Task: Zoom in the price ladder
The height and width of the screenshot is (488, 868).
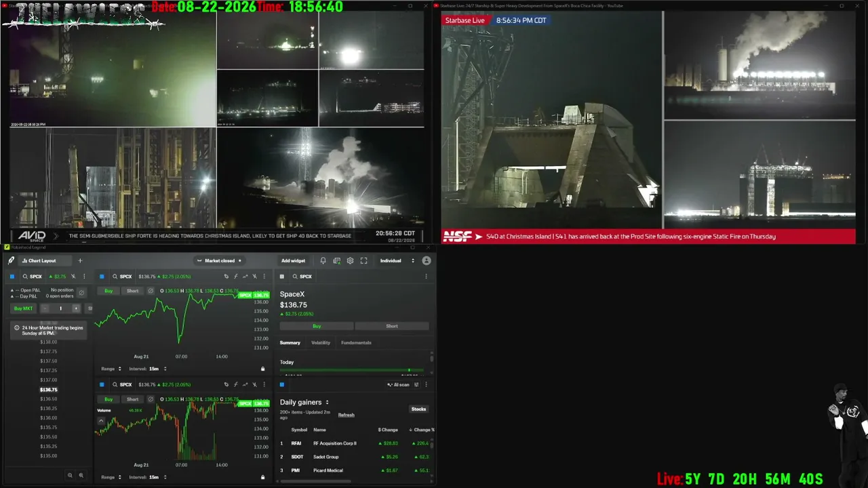Action: point(81,475)
